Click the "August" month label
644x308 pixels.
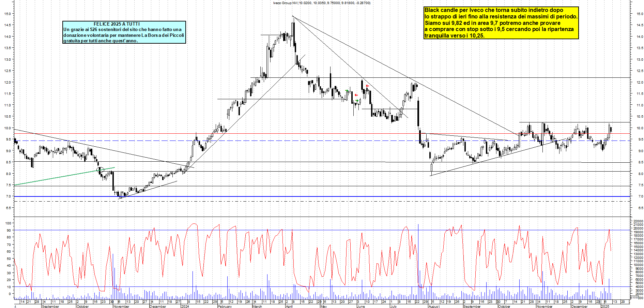pos(434,306)
